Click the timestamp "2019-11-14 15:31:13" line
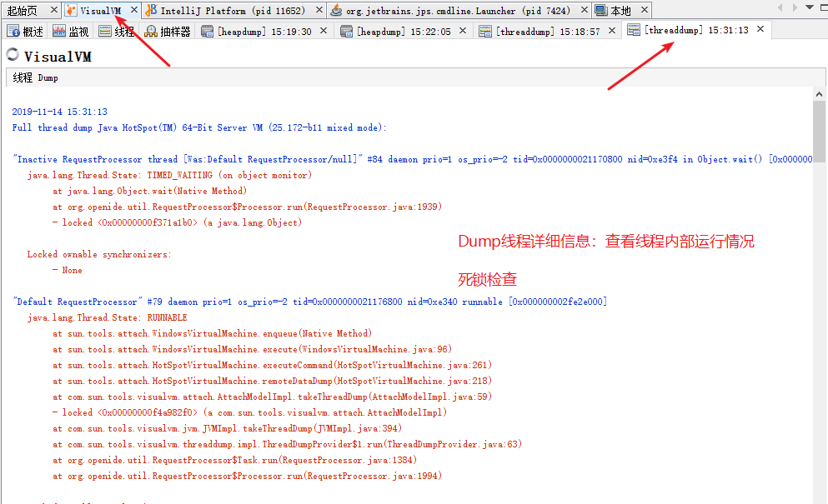This screenshot has height=504, width=828. (x=60, y=112)
